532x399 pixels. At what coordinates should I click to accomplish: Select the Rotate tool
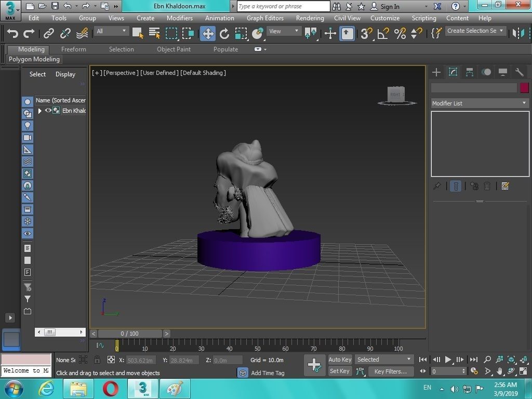point(224,33)
